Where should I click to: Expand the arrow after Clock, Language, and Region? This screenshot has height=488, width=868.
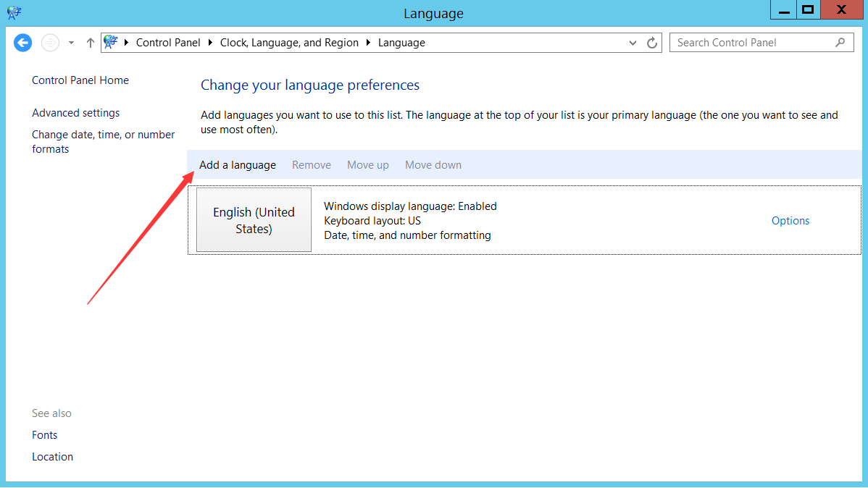pyautogui.click(x=369, y=43)
